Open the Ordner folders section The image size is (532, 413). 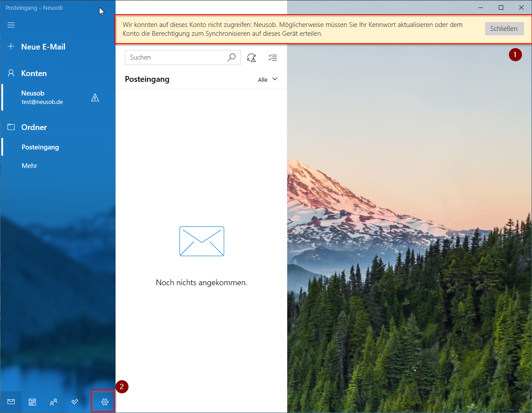pos(58,127)
